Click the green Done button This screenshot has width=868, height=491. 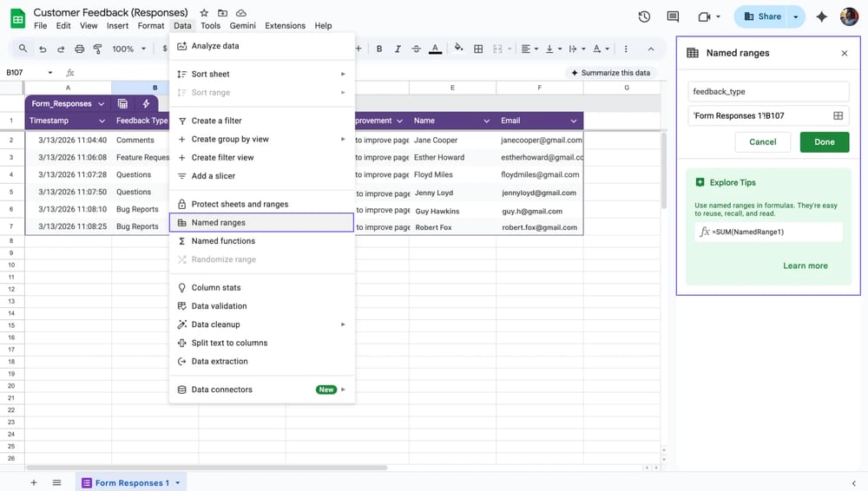(824, 142)
